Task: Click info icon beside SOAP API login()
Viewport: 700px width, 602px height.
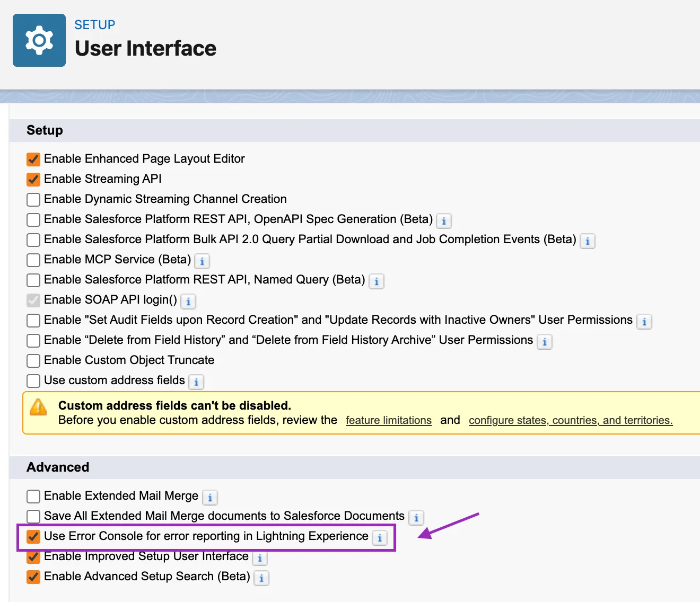Action: [x=188, y=301]
